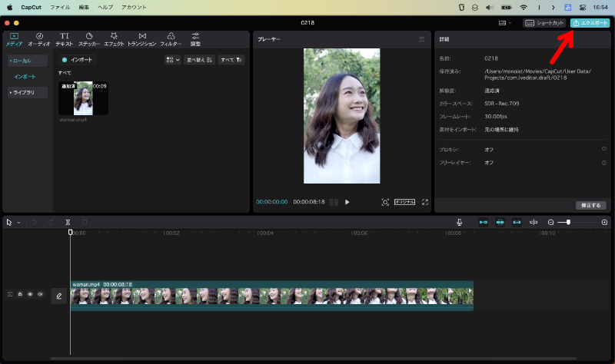Open the オーディオ (Audio) tab
615x364 pixels.
[39, 40]
